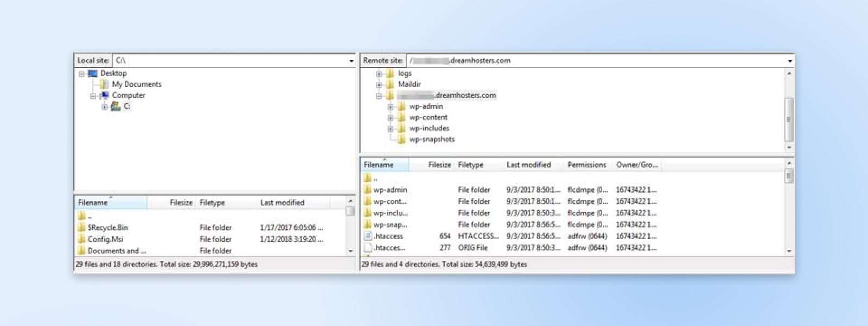868x326 pixels.
Task: Select the wp-includes folder in remote tree
Action: click(x=429, y=128)
